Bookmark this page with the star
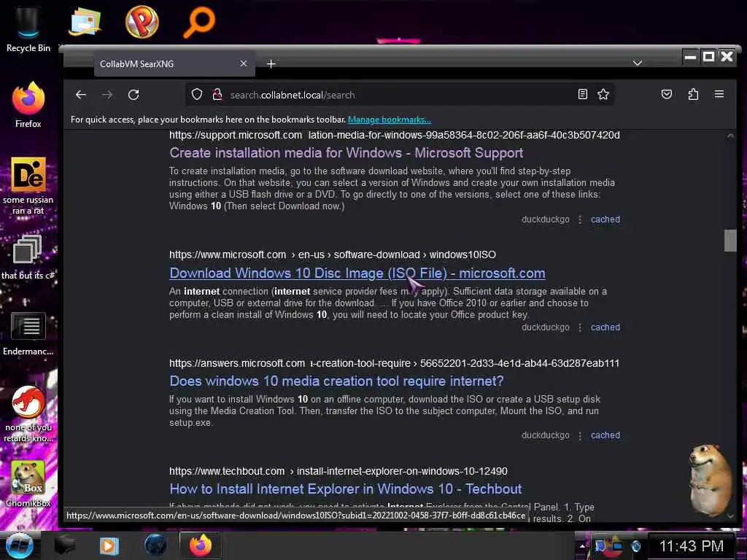Image resolution: width=747 pixels, height=560 pixels. click(x=603, y=94)
